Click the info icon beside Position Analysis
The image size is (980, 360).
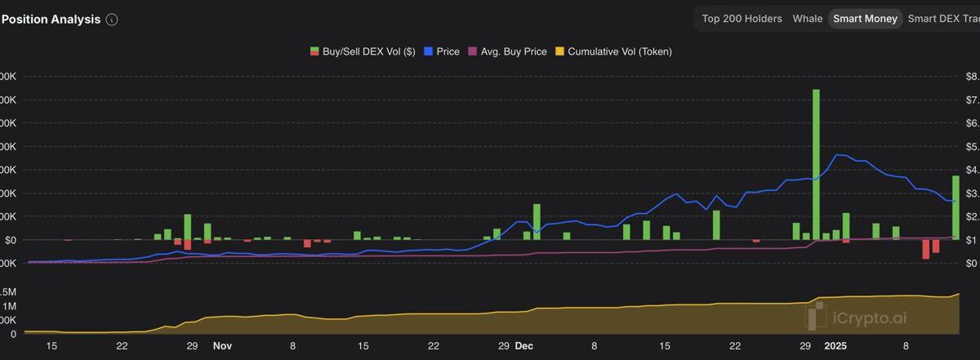pyautogui.click(x=112, y=20)
